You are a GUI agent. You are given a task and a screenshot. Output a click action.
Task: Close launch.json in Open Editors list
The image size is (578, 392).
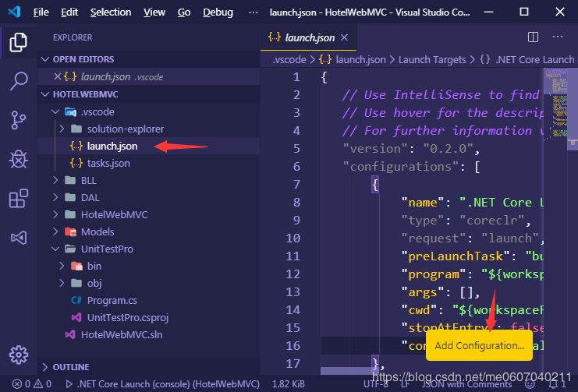tap(56, 76)
